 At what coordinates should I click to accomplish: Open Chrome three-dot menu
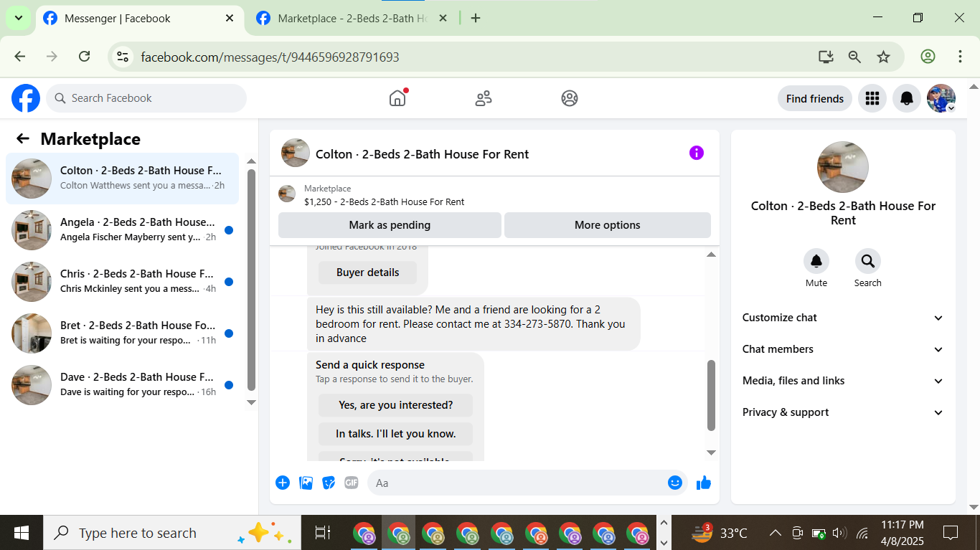tap(960, 57)
